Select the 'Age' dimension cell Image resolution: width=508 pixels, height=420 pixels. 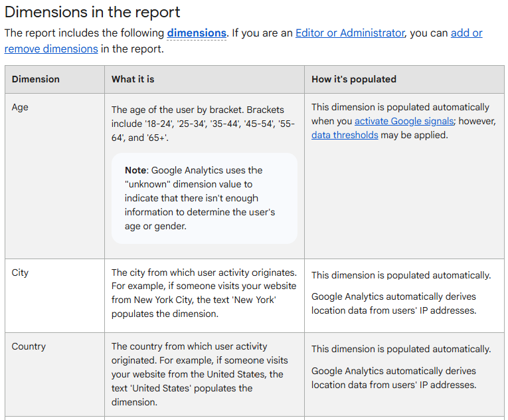coord(20,107)
